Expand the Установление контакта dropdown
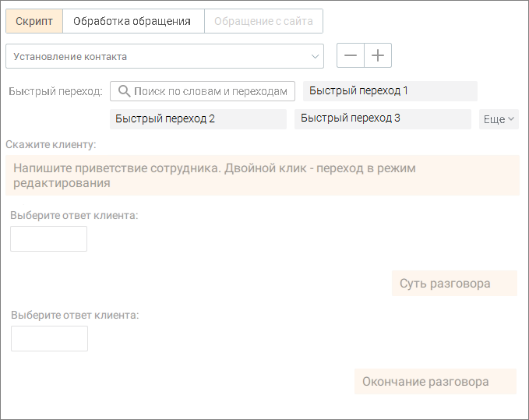This screenshot has height=420, width=529. click(164, 56)
